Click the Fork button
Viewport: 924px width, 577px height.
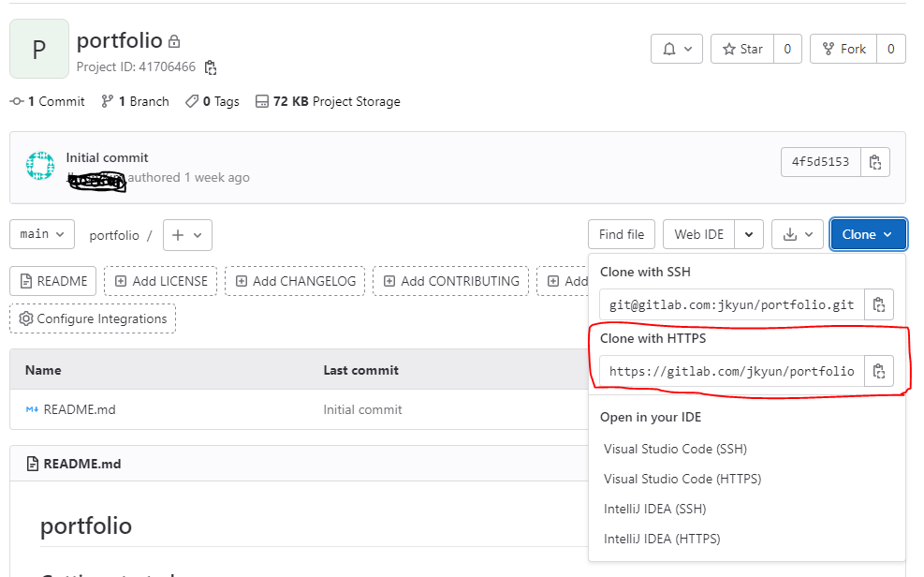[x=843, y=49]
